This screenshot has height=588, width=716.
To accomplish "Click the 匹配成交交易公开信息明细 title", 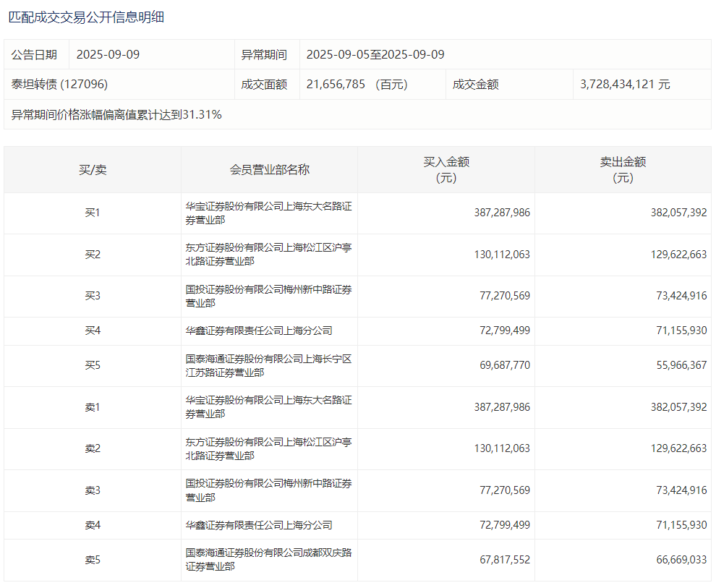I will click(x=86, y=17).
